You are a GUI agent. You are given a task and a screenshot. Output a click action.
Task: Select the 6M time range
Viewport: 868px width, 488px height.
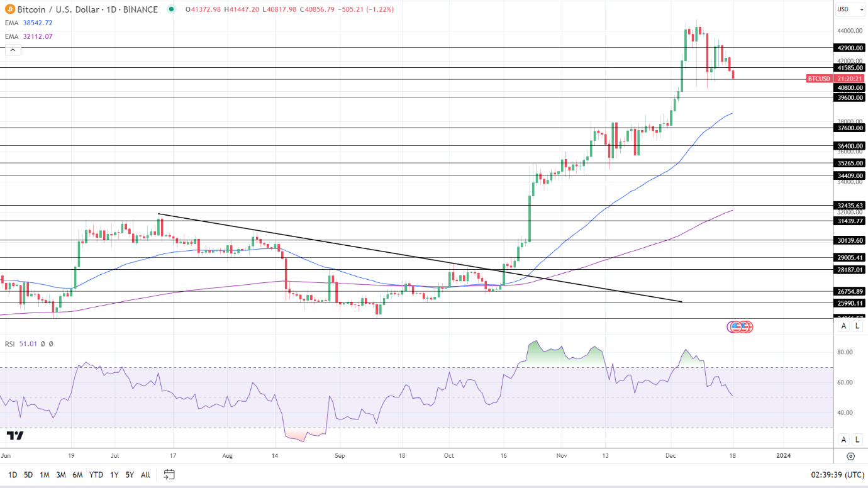click(x=77, y=475)
